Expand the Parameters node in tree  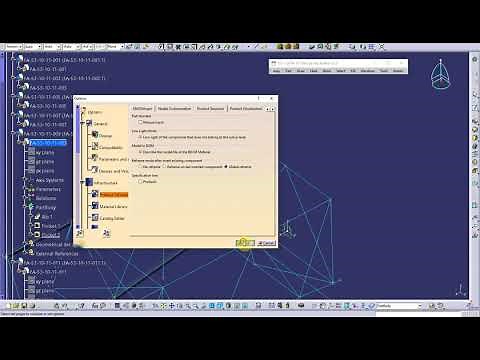(25, 189)
